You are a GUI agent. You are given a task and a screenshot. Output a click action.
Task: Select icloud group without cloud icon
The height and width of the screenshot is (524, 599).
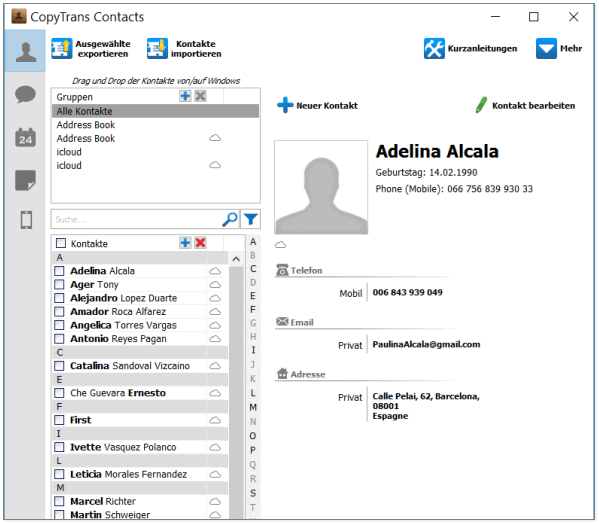click(x=155, y=152)
